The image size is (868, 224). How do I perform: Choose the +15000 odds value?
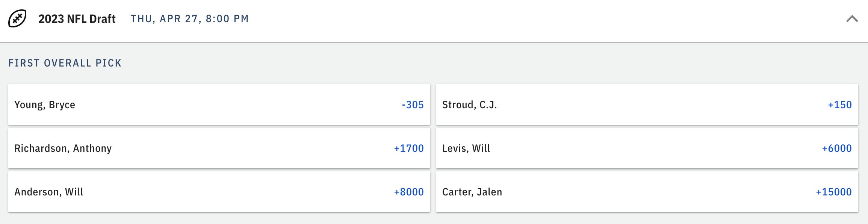click(833, 192)
